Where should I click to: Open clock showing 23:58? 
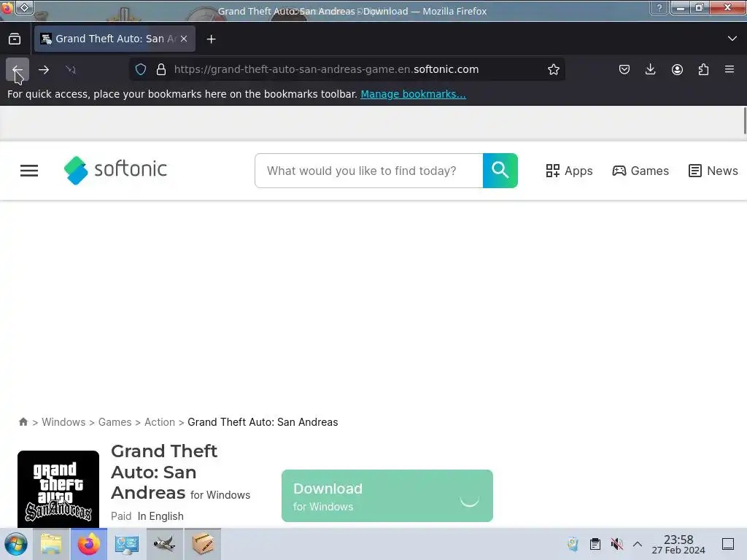point(678,544)
